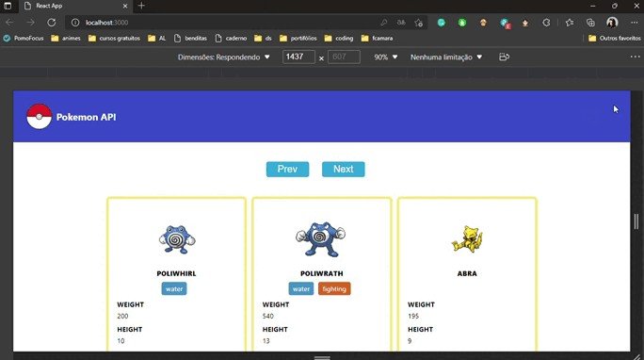Image resolution: width=644 pixels, height=360 pixels.
Task: Open the 90% zoom dropdown
Action: [x=385, y=57]
